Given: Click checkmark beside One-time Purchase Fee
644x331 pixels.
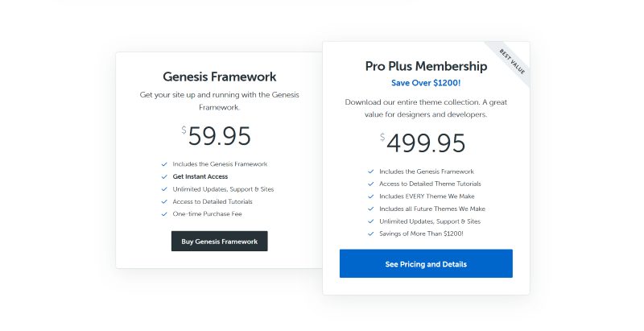Looking at the screenshot, I should click(164, 214).
